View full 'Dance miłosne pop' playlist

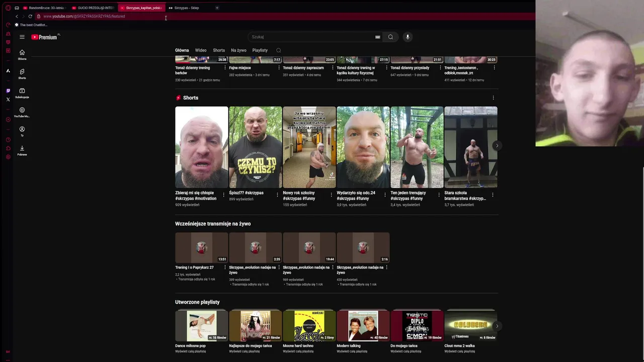[190, 351]
